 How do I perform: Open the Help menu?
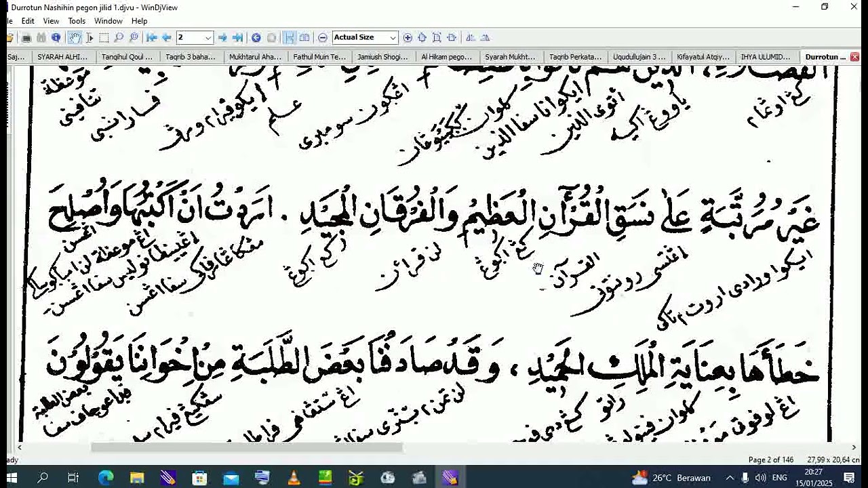coord(139,21)
